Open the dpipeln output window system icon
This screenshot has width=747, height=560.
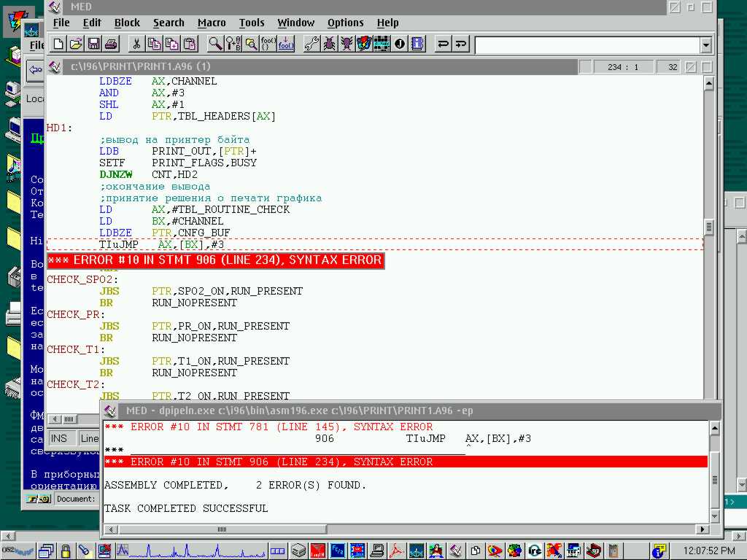pos(111,411)
